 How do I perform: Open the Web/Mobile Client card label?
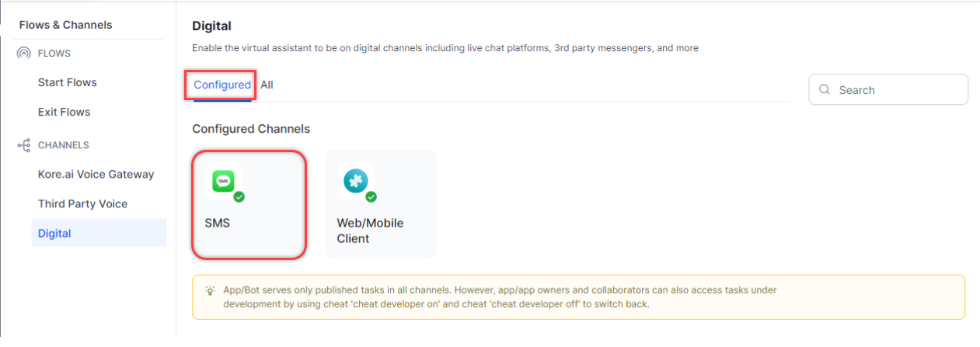370,231
